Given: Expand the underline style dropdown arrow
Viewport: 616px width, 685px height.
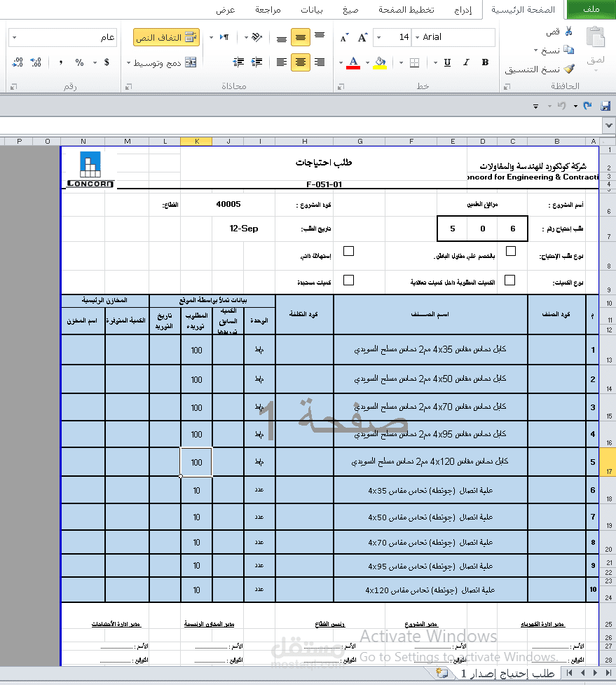Looking at the screenshot, I should [434, 62].
